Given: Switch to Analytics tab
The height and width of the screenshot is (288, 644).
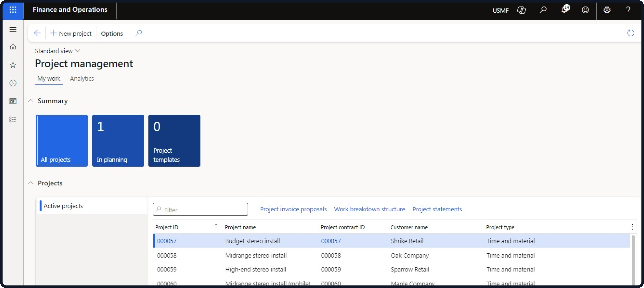Looking at the screenshot, I should coord(82,79).
